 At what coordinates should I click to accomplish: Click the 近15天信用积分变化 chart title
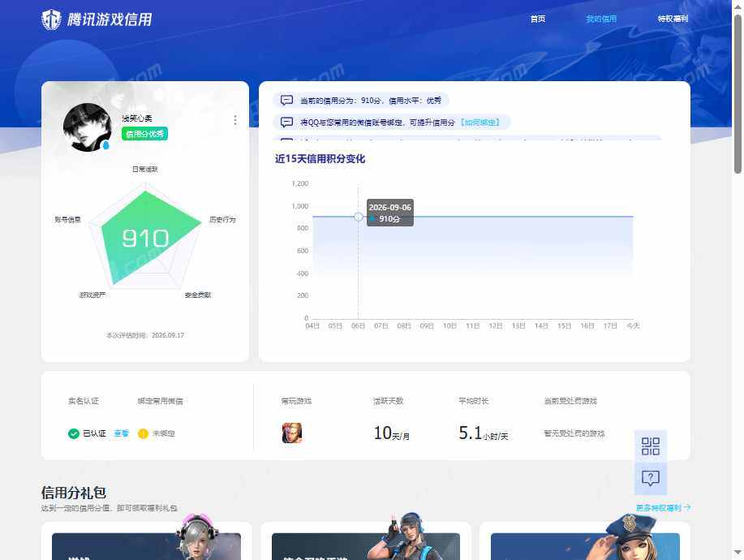coord(320,159)
